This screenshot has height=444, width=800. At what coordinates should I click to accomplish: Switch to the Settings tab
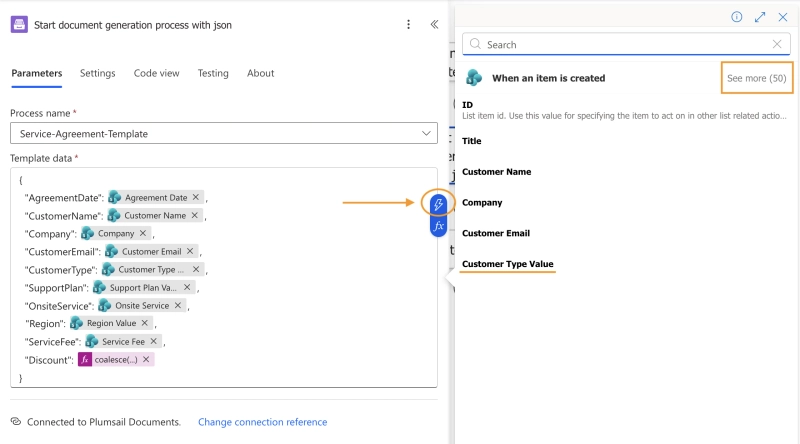click(x=97, y=73)
